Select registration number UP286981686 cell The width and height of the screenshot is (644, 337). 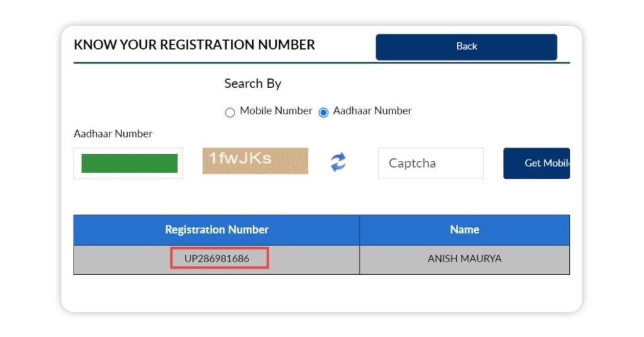coord(216,259)
